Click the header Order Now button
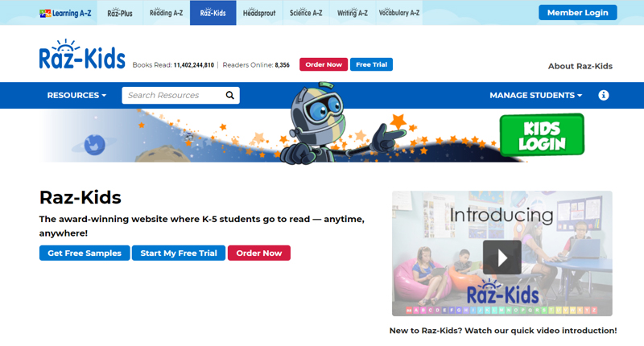Viewport: 644px width, 346px height. click(x=324, y=64)
